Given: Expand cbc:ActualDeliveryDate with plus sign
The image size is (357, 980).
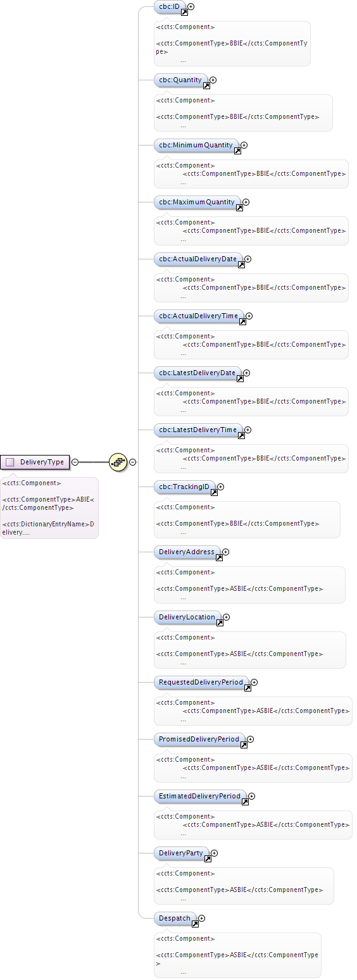Looking at the screenshot, I should click(248, 259).
